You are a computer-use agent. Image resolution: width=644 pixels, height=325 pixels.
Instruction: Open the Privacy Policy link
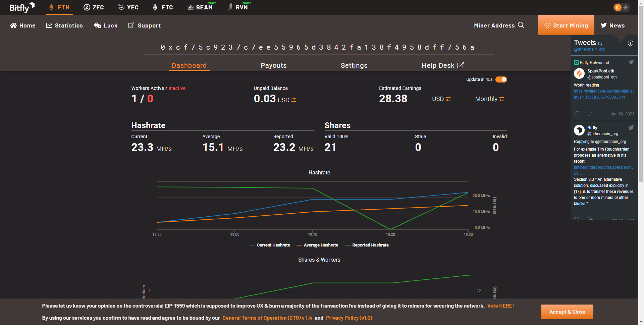coord(349,318)
